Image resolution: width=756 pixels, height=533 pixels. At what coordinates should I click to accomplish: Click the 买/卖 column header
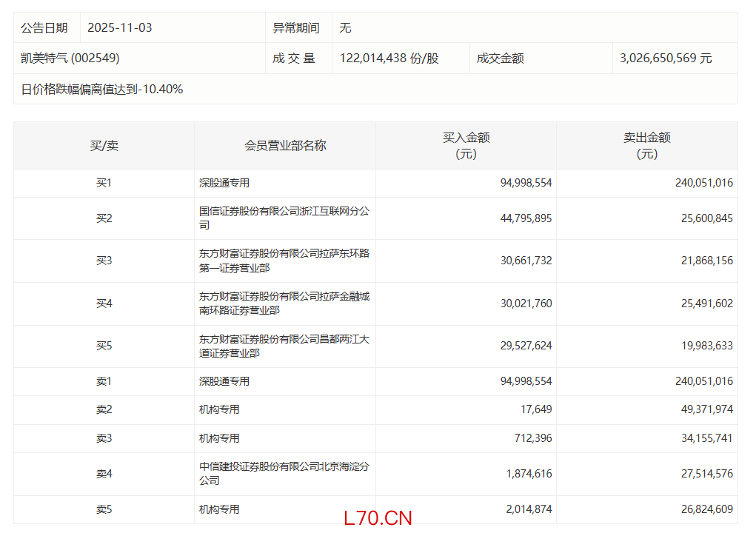coord(104,146)
